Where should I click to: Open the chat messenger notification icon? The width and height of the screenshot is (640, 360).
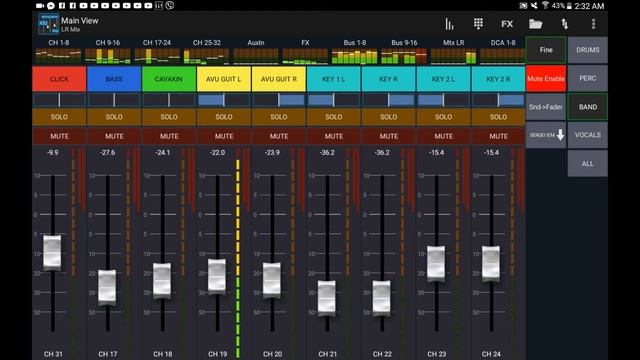pyautogui.click(x=51, y=6)
